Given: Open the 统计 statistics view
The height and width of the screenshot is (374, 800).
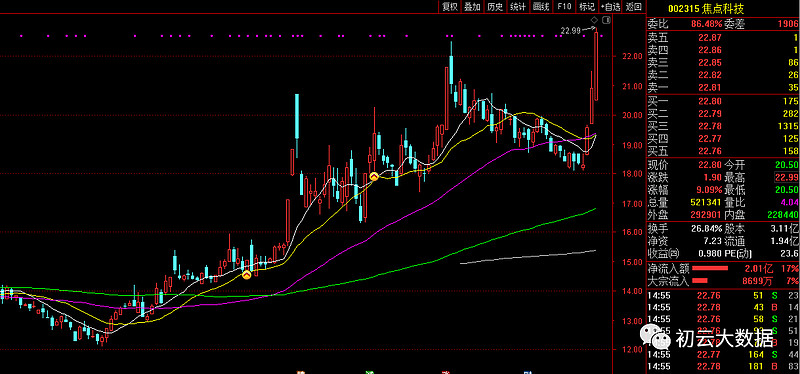Looking at the screenshot, I should pyautogui.click(x=518, y=7).
